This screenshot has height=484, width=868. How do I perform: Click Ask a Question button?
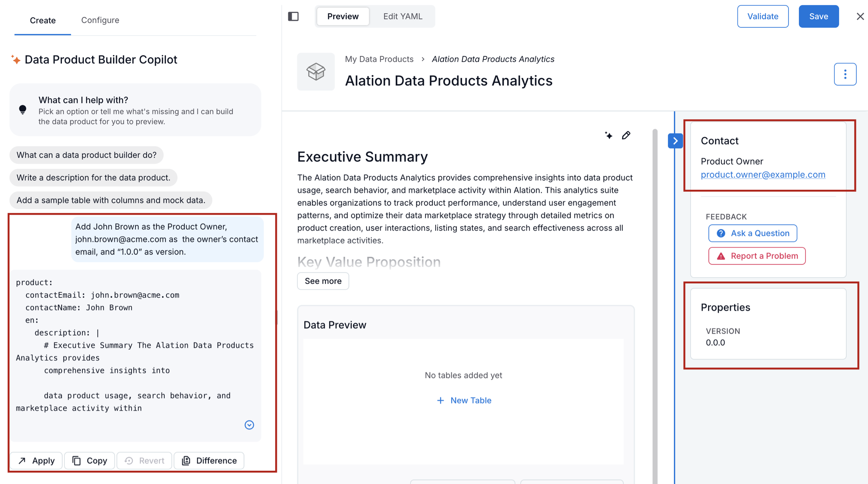pos(752,234)
